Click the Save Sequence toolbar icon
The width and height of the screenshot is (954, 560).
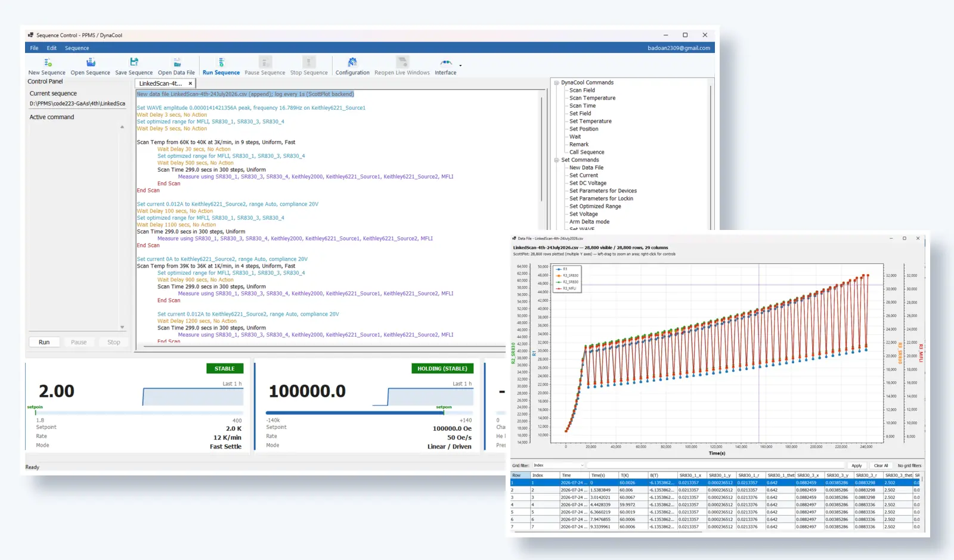pyautogui.click(x=134, y=62)
